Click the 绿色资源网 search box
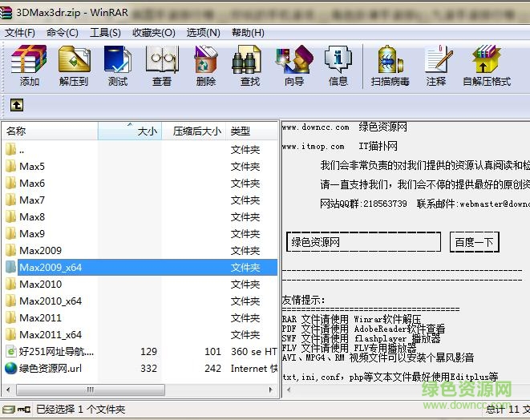The width and height of the screenshot is (530, 420). click(x=364, y=242)
